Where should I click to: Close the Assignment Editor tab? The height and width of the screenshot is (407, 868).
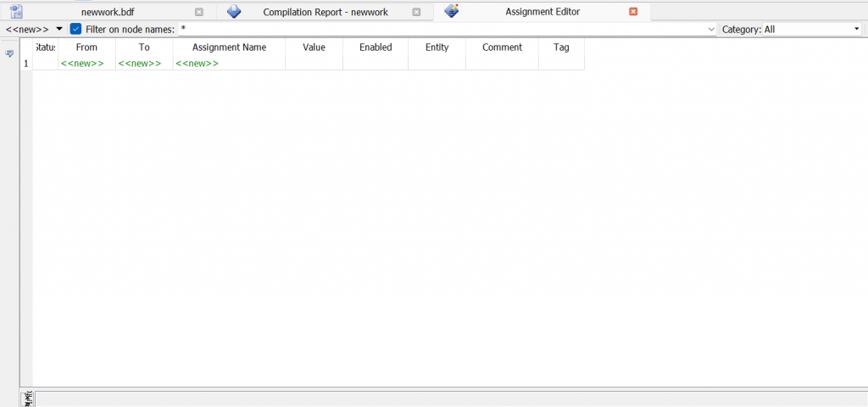pos(633,12)
